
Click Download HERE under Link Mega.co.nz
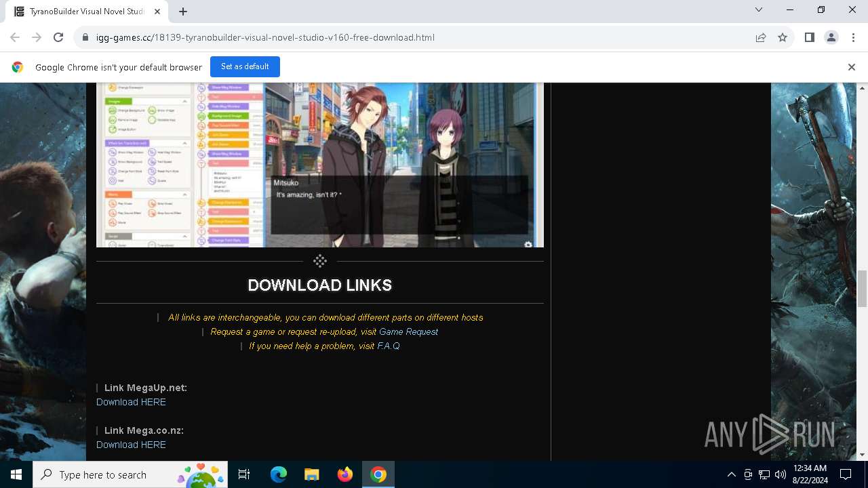131,445
